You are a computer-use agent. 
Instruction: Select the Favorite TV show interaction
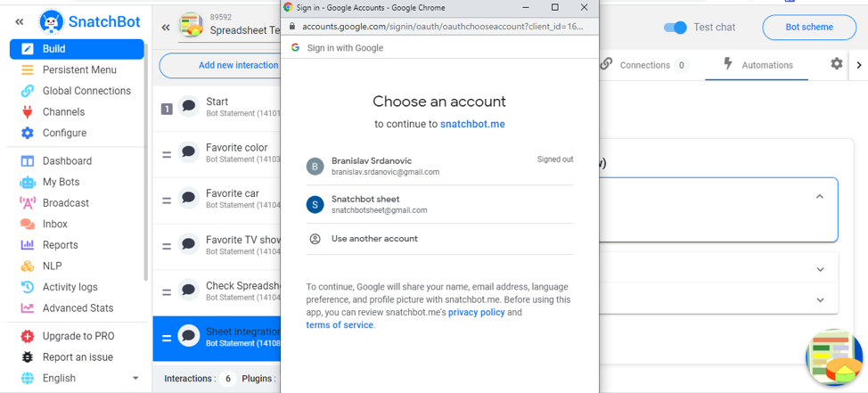217,246
